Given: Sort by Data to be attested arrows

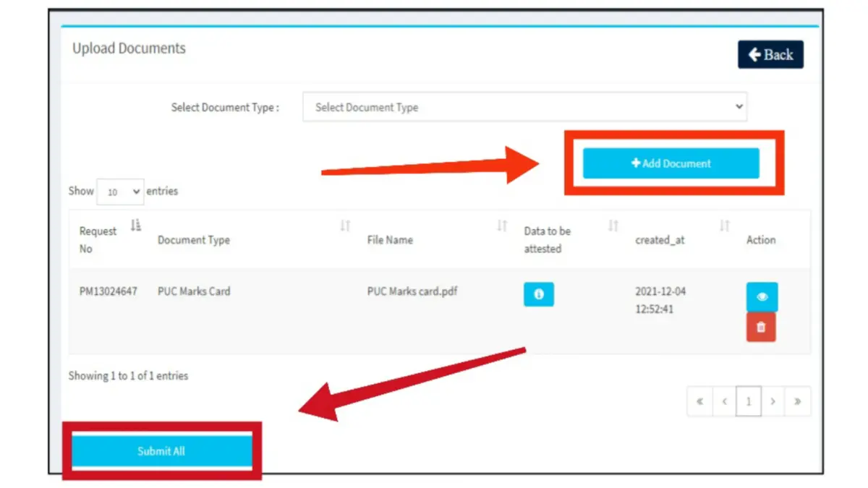Looking at the screenshot, I should (613, 226).
